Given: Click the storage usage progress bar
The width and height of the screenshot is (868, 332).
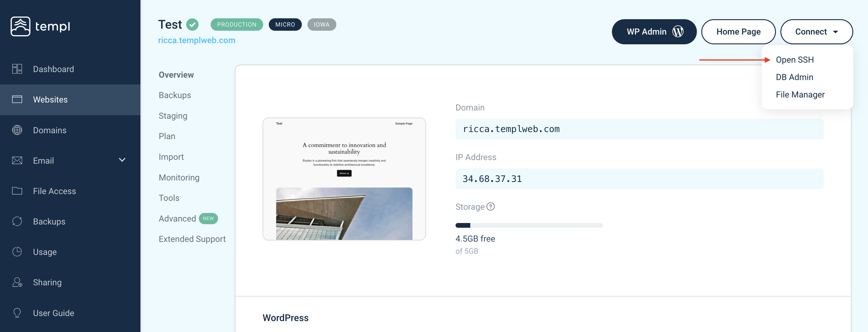Looking at the screenshot, I should point(529,225).
